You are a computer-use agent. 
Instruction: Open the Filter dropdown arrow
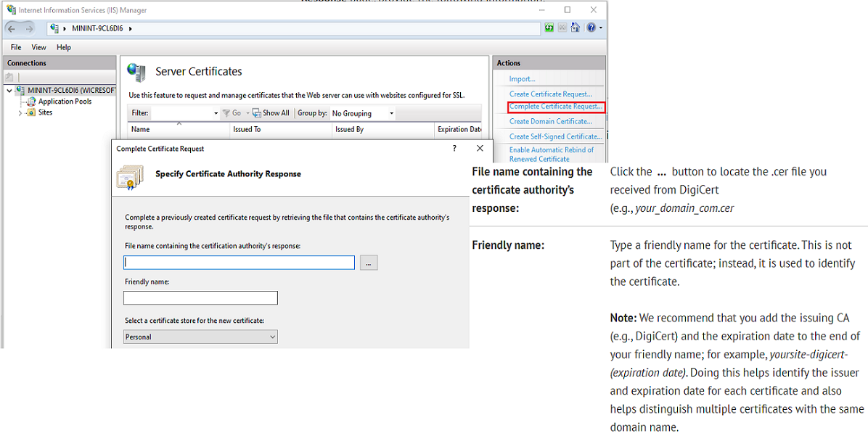[x=216, y=113]
